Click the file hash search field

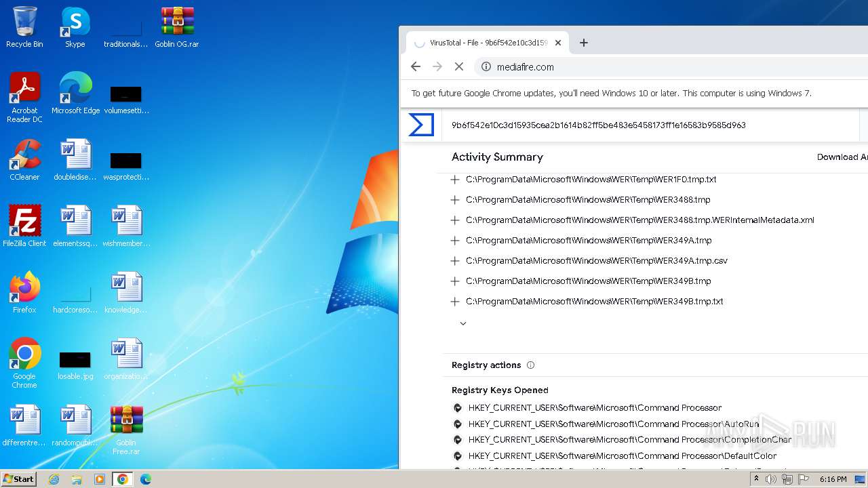coord(651,125)
